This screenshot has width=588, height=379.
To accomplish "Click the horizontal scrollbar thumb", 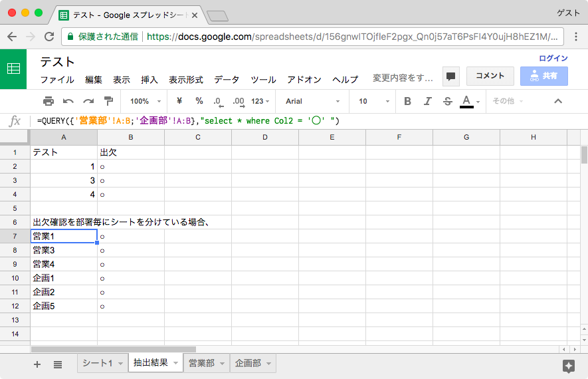I will tap(113, 349).
